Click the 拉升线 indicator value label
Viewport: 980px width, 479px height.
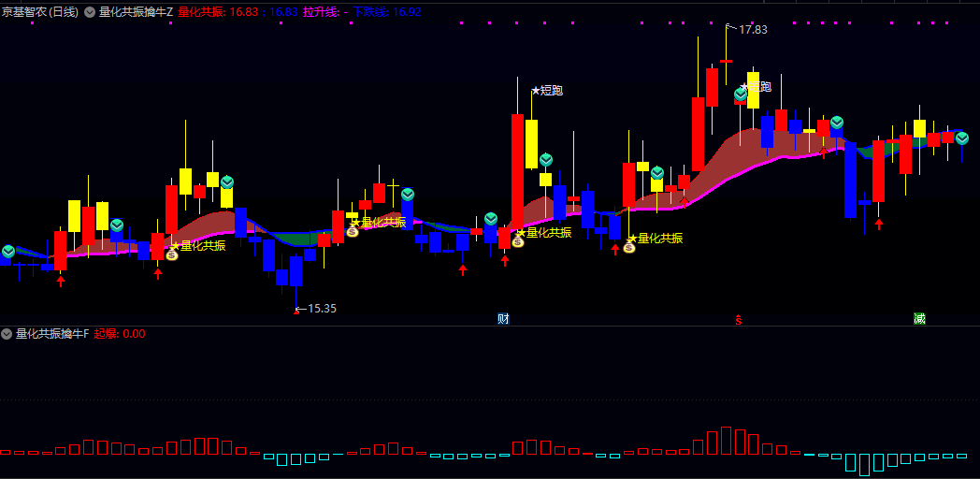325,12
